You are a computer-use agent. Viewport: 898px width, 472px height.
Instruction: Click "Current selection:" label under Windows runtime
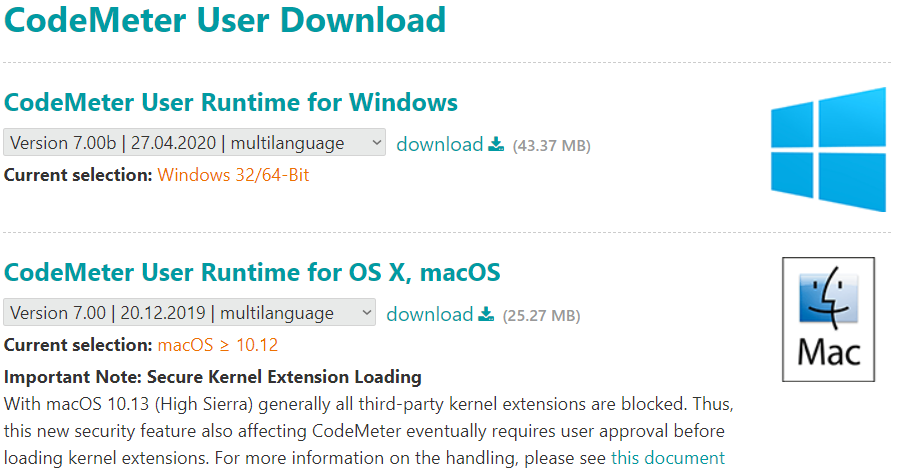pos(78,175)
